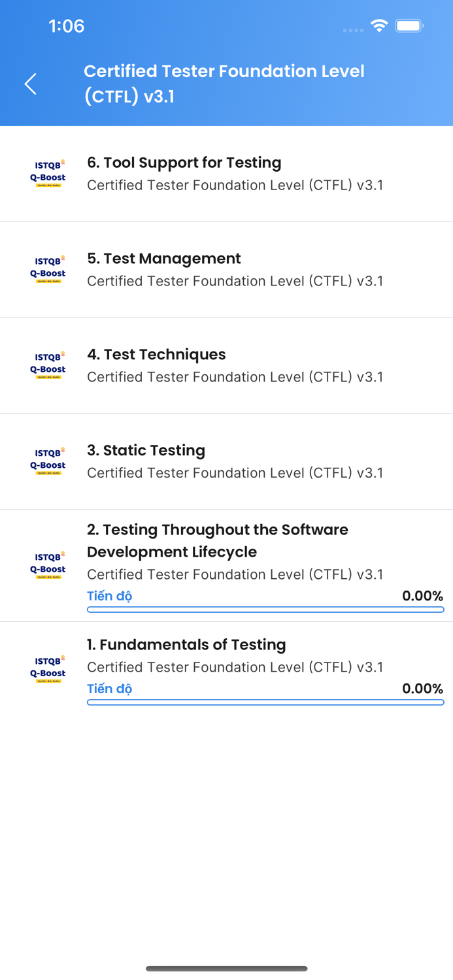
Task: Tap the back chevron in the header
Action: click(29, 84)
